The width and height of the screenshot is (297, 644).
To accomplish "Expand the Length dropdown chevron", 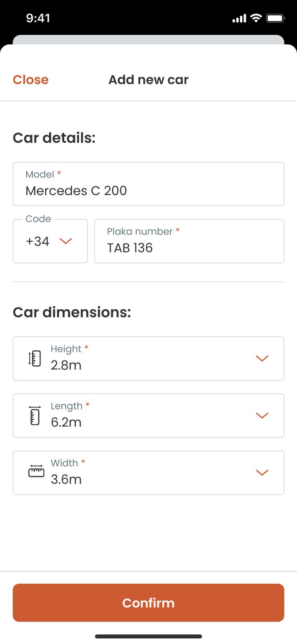I will pos(262,415).
